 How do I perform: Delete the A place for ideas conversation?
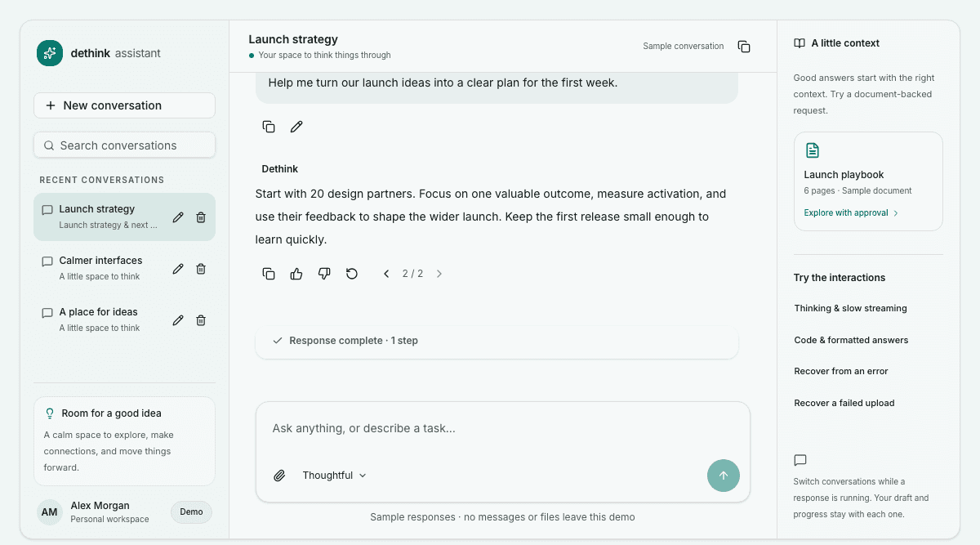pos(201,320)
